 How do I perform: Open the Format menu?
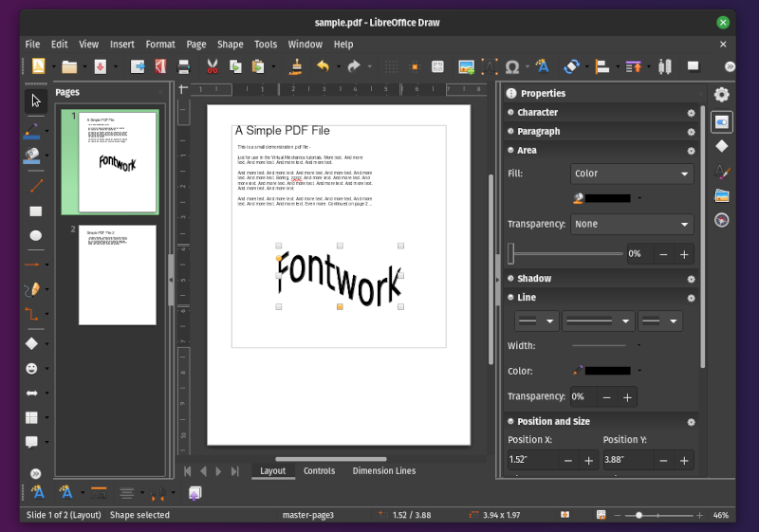tap(160, 45)
